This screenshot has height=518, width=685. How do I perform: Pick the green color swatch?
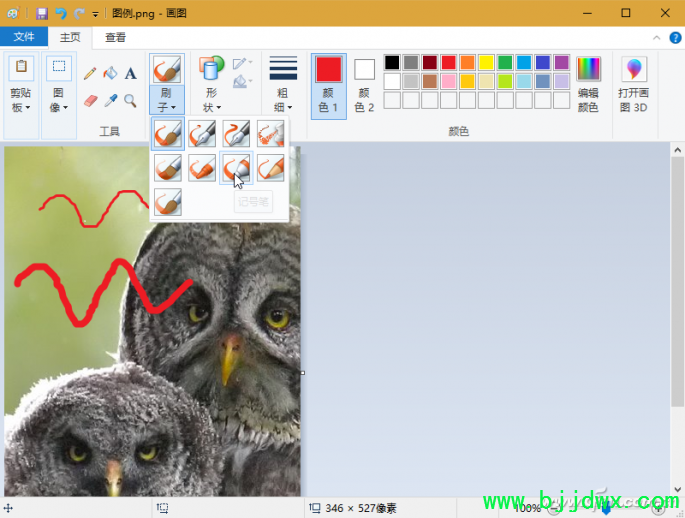point(505,62)
